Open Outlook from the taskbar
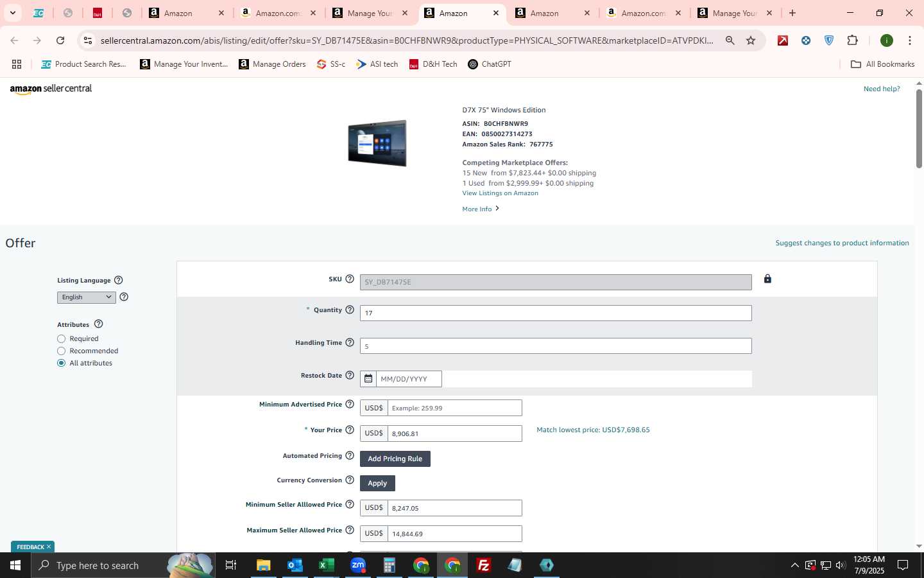Screen dimensions: 924x578 click(x=295, y=565)
